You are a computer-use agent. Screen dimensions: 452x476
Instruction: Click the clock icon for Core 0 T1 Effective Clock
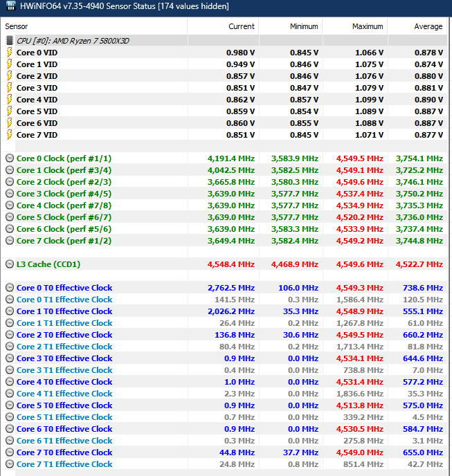click(x=10, y=300)
